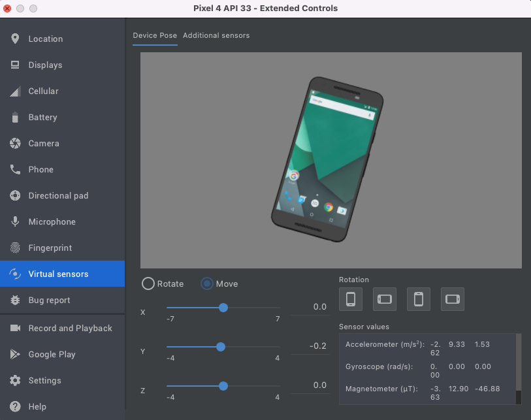Viewport: 531px width, 420px height.
Task: Open the Fingerprint section
Action: pos(62,248)
